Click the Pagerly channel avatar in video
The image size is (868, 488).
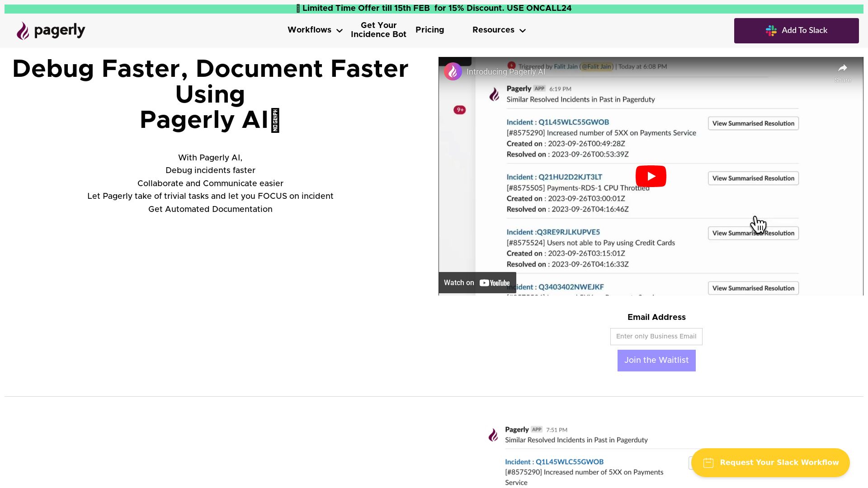(453, 72)
